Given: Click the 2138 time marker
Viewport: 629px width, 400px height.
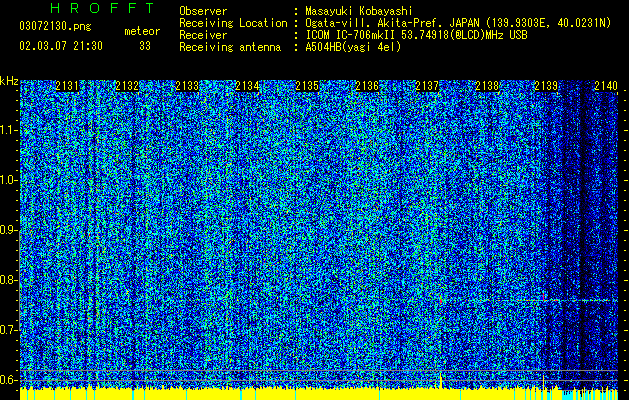Looking at the screenshot, I should coord(487,86).
